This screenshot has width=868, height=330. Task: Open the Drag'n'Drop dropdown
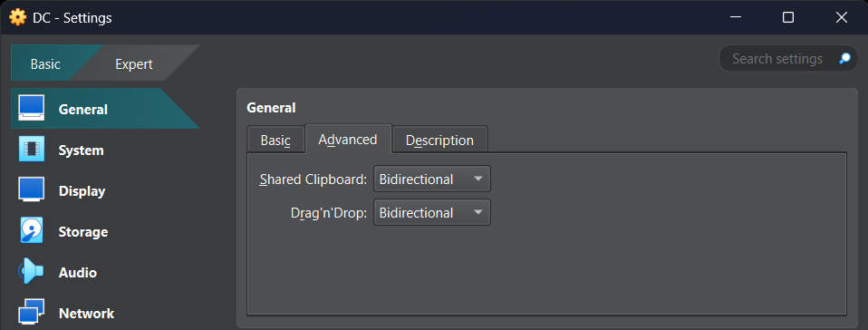click(x=432, y=213)
